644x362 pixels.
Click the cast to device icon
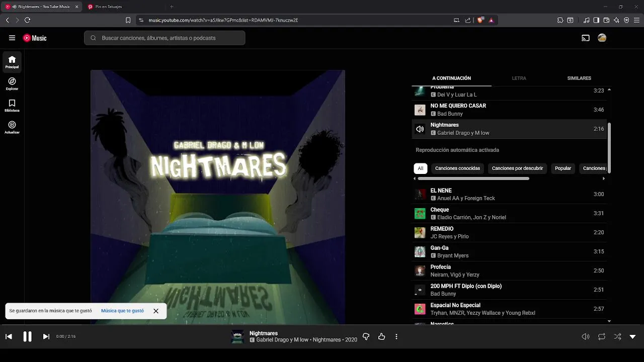click(x=585, y=38)
